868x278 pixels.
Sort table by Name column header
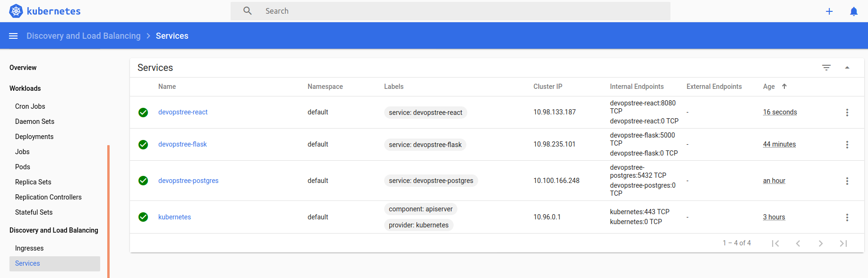click(167, 87)
